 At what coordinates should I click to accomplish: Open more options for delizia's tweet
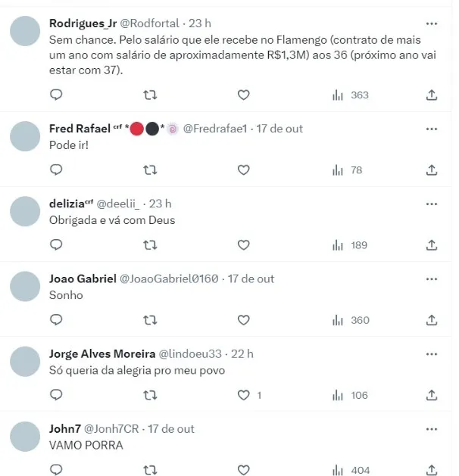click(432, 204)
